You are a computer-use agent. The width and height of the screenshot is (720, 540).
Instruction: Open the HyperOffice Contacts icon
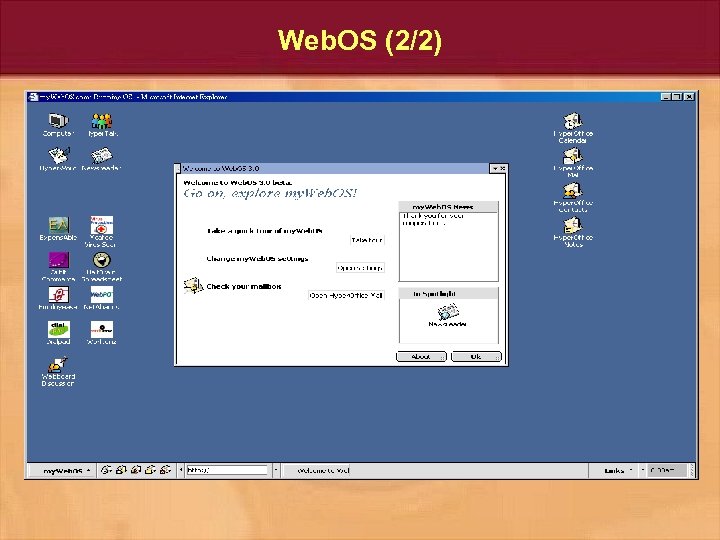point(573,198)
